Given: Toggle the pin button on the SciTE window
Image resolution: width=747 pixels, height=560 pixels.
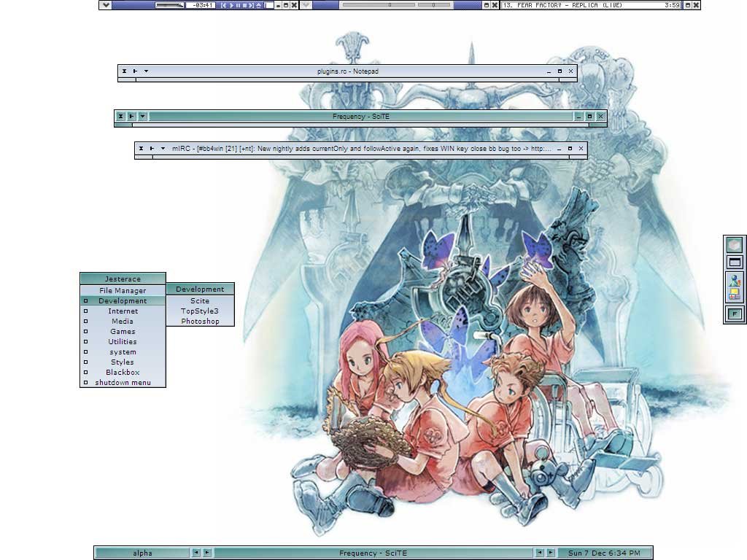Looking at the screenshot, I should tap(131, 116).
